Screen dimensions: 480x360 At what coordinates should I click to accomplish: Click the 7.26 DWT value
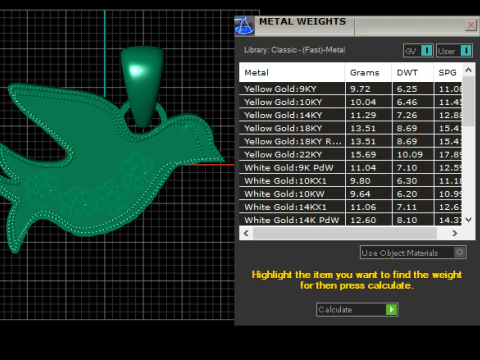pyautogui.click(x=407, y=115)
